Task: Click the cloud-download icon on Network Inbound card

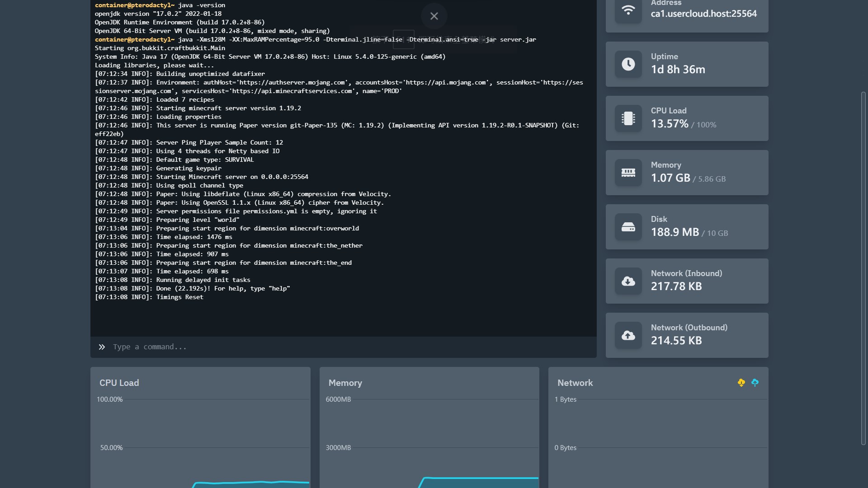Action: click(628, 281)
